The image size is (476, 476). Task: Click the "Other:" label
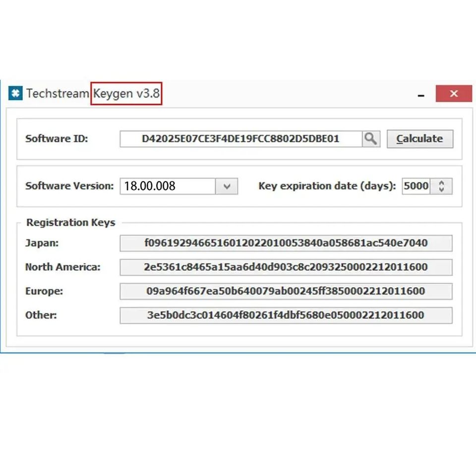41,315
